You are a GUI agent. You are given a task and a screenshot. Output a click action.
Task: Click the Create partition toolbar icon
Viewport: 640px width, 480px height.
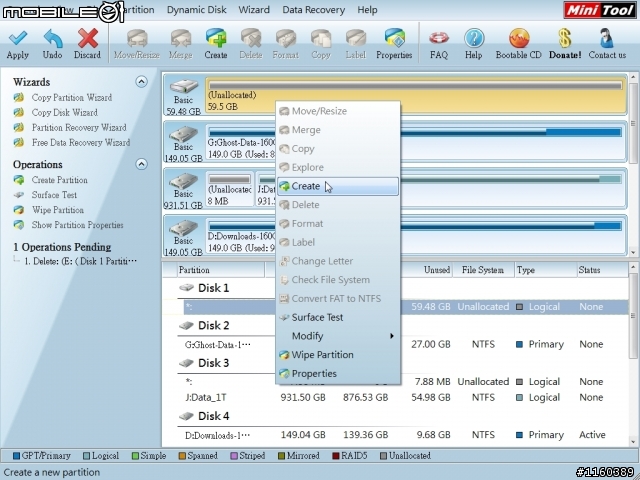coord(216,38)
